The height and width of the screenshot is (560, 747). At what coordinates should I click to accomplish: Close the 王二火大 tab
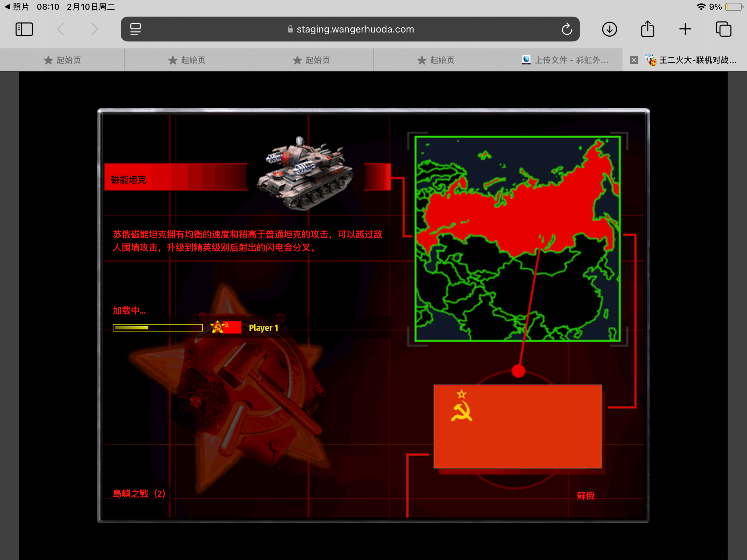click(634, 60)
